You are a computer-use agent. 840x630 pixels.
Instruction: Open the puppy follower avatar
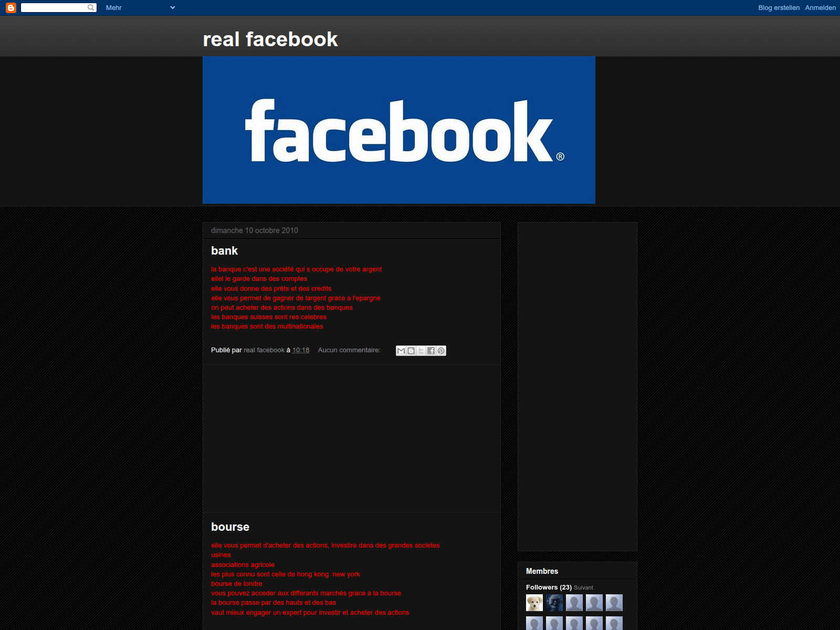534,603
